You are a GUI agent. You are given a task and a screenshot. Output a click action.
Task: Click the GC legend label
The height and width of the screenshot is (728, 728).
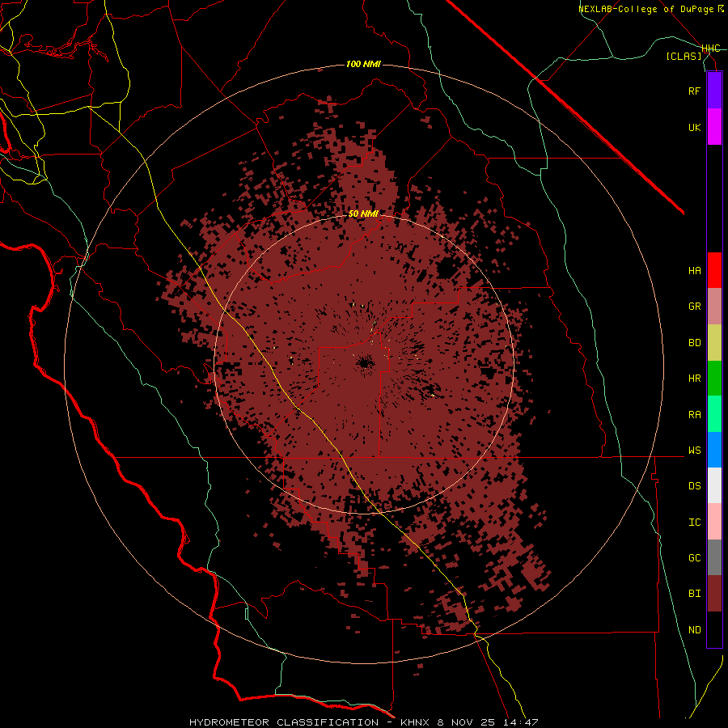tap(694, 558)
